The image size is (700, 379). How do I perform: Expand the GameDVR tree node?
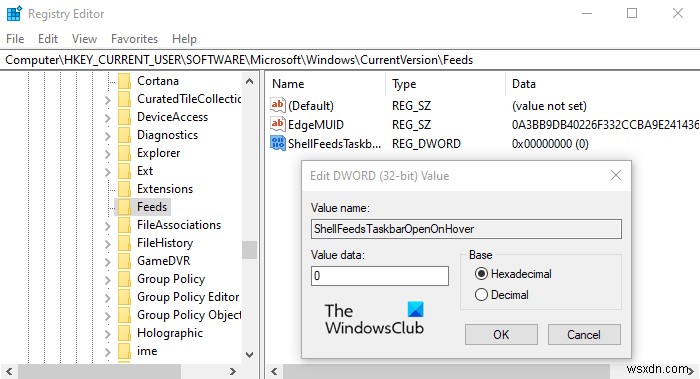108,262
